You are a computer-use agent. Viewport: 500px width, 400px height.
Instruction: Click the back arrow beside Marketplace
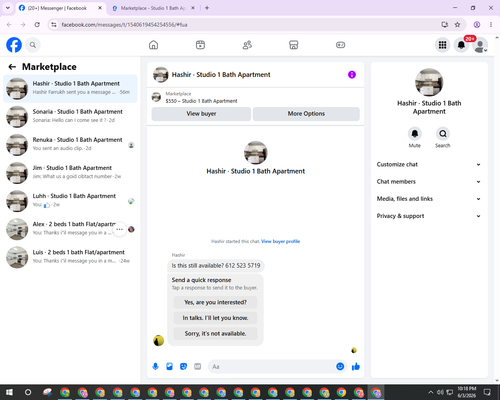click(x=12, y=67)
